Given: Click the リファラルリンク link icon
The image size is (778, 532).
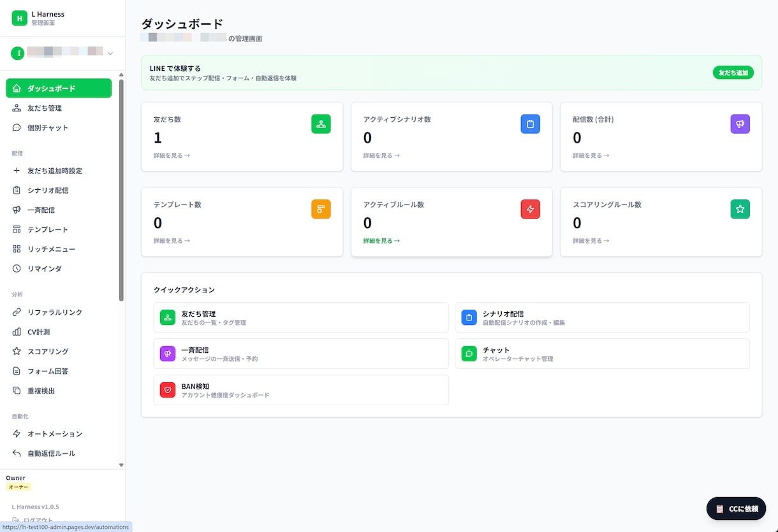Looking at the screenshot, I should (x=17, y=312).
